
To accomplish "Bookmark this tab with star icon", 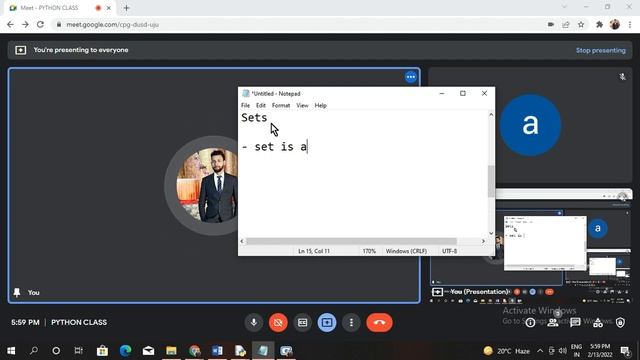I will click(x=581, y=24).
